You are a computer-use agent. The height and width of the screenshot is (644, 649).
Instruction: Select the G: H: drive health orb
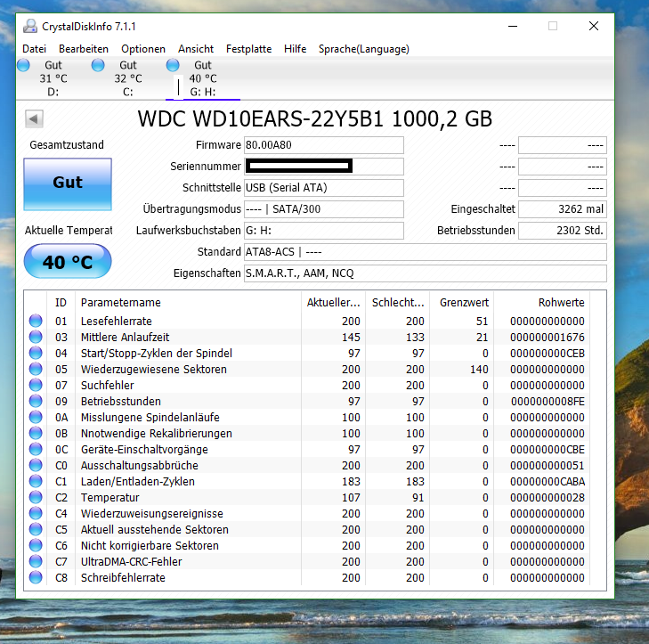(x=173, y=65)
